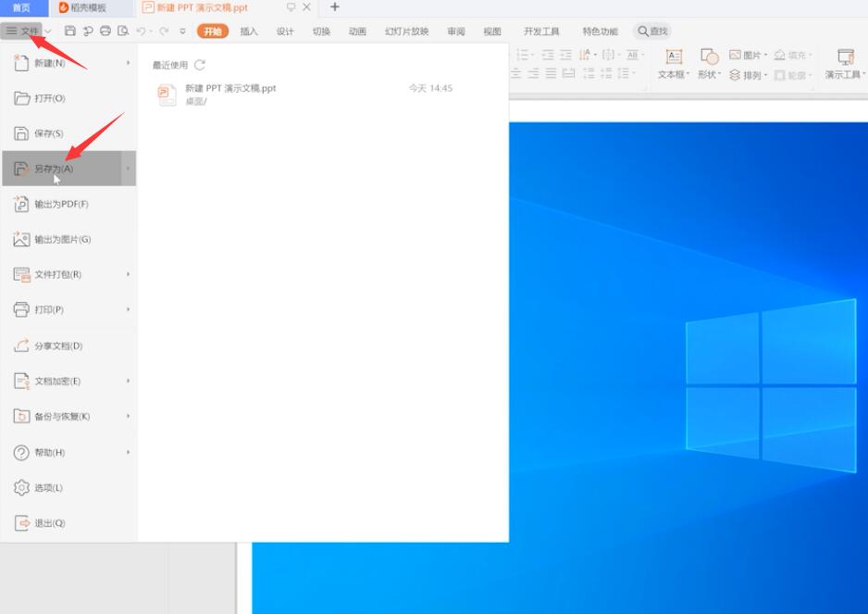Open the 排列 arrange dropdown
This screenshot has height=614, width=868.
click(748, 75)
